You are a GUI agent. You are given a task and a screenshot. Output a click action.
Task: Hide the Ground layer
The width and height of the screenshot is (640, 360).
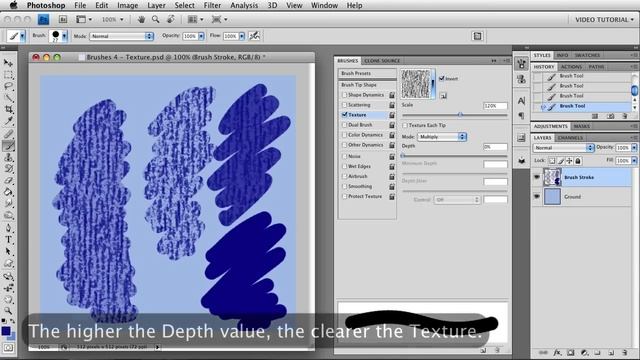[x=537, y=196]
